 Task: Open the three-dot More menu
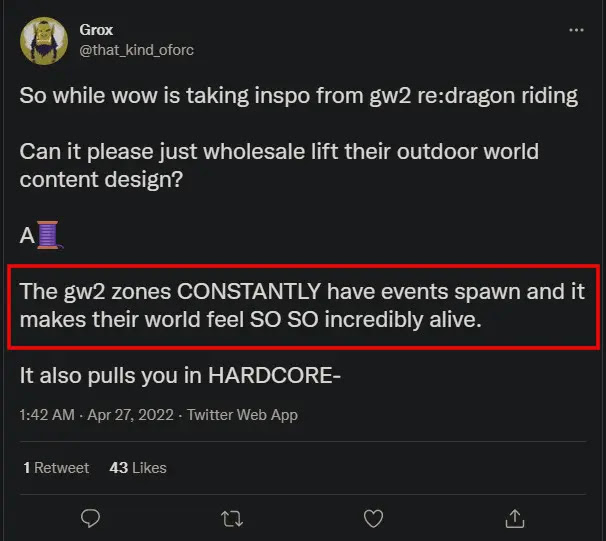coord(575,30)
